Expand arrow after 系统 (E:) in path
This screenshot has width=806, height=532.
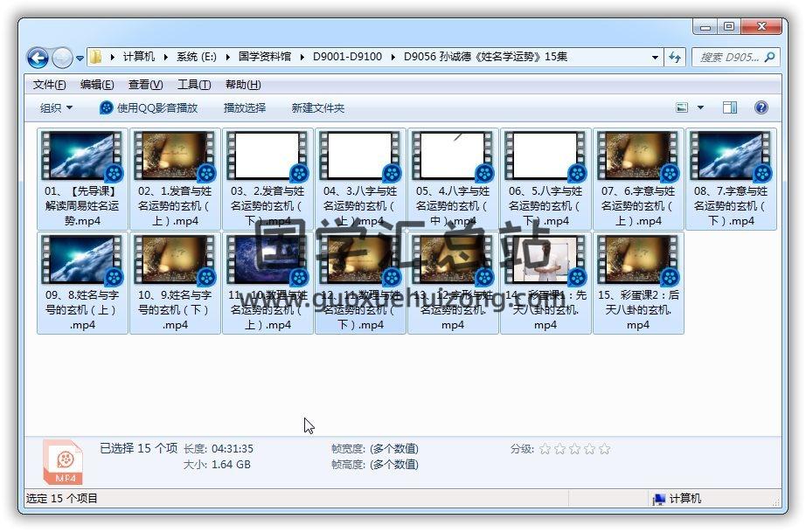click(x=227, y=57)
